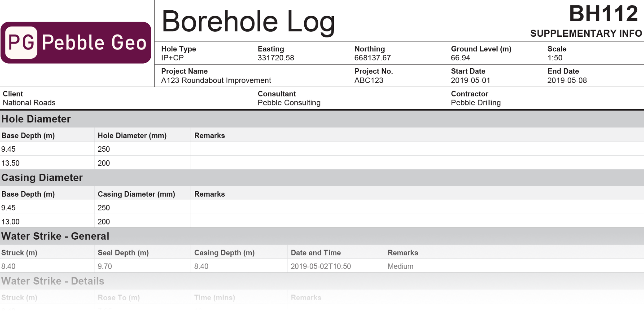The image size is (644, 322).
Task: Select Start Date 2019-05-01
Action: (470, 80)
